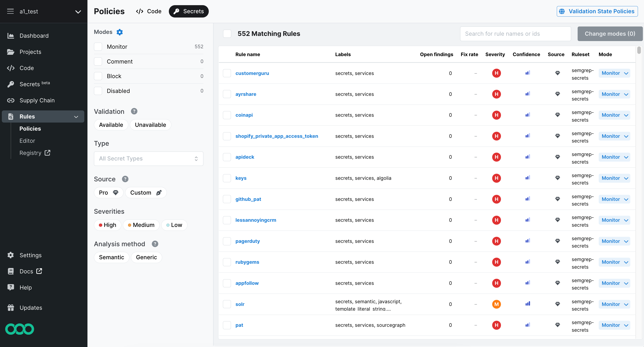
Task: Click the search for rule names field
Action: [515, 33]
